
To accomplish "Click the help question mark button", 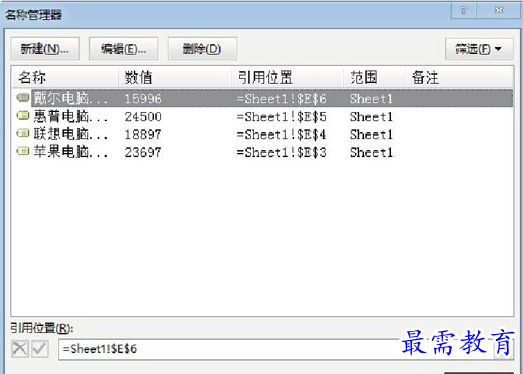I will (x=464, y=11).
